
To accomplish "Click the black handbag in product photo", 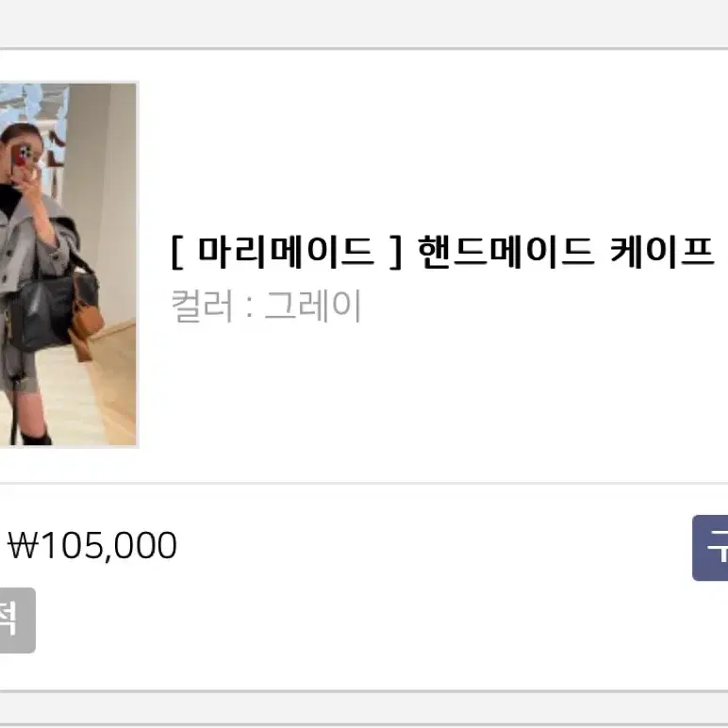I will pos(44,310).
